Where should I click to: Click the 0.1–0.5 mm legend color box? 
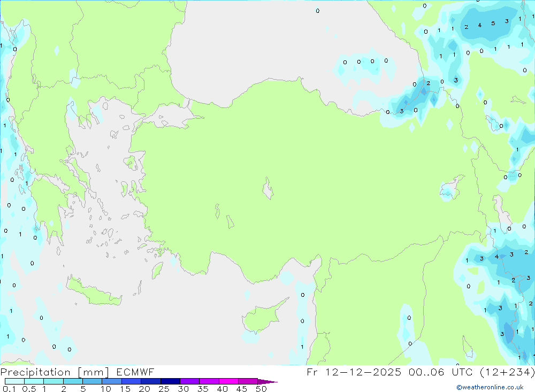click(14, 381)
